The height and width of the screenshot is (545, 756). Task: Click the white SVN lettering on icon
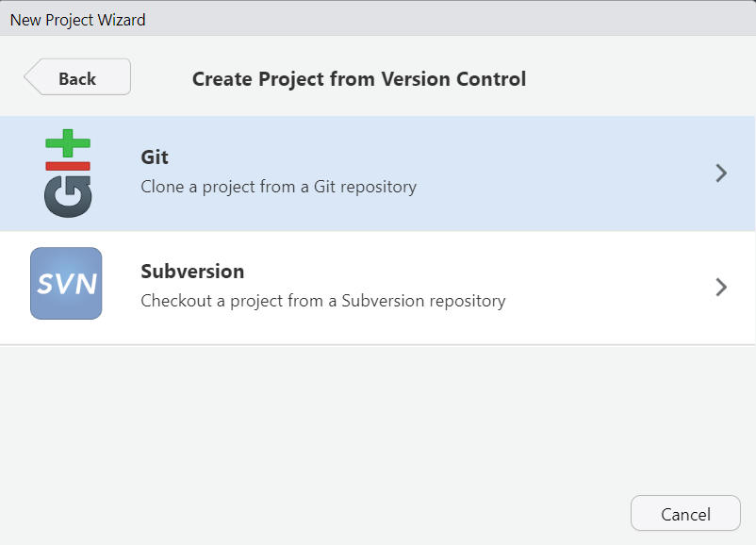pos(66,283)
